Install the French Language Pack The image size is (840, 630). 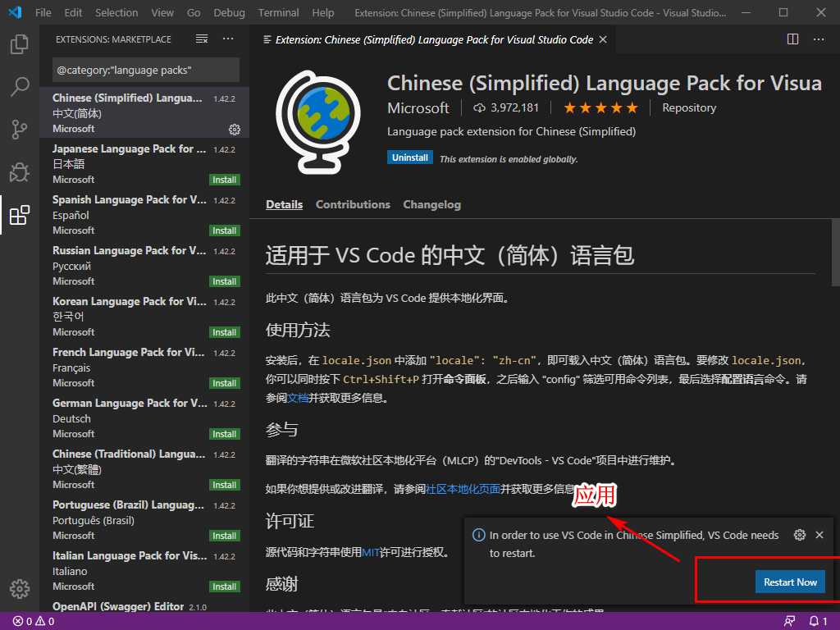(x=224, y=384)
